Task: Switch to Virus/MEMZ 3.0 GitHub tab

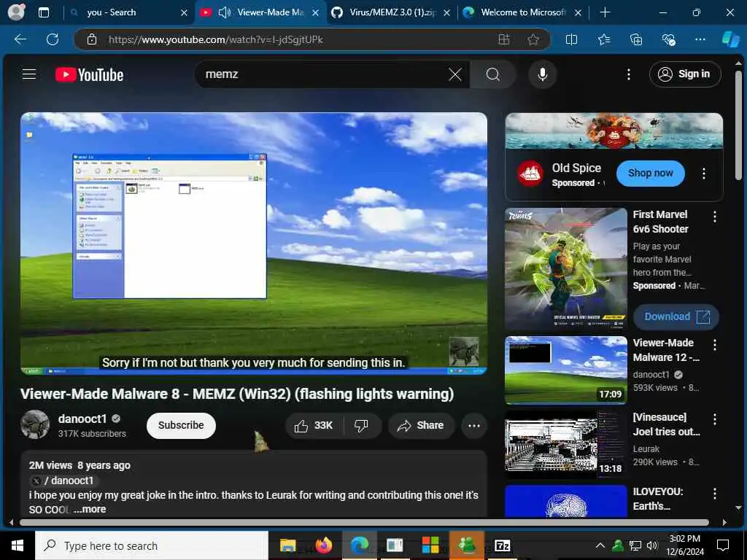Action: tap(392, 12)
